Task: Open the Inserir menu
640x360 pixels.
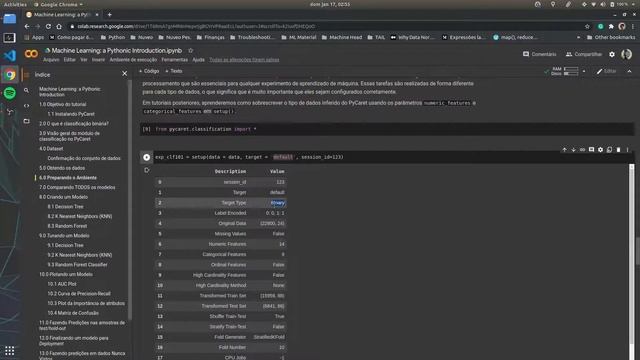Action: pyautogui.click(x=98, y=60)
